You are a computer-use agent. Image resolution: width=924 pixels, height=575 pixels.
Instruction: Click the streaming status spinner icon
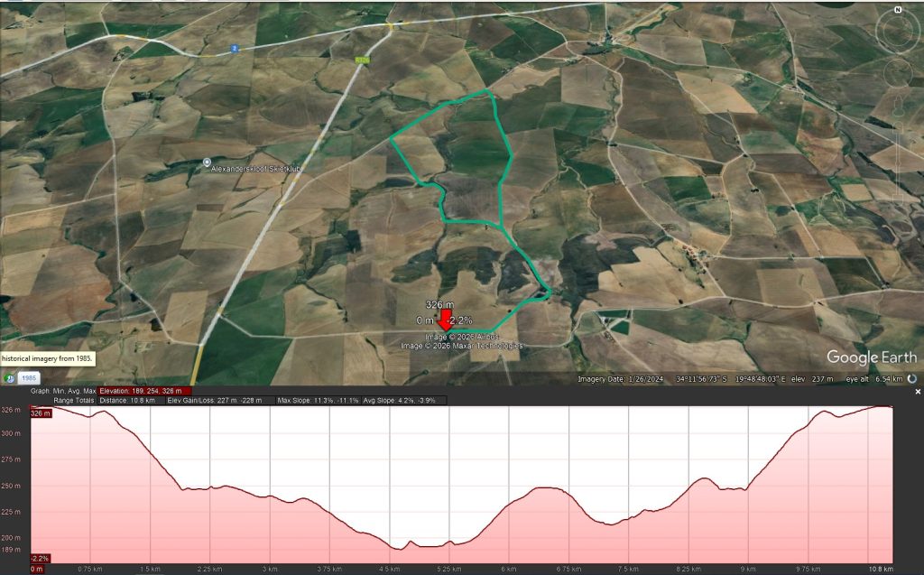click(912, 379)
